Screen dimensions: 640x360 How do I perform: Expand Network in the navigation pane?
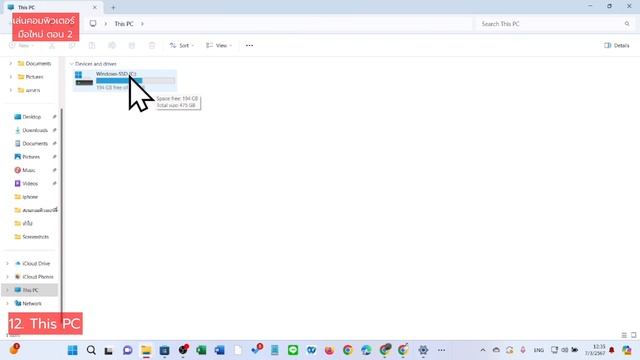(x=7, y=304)
